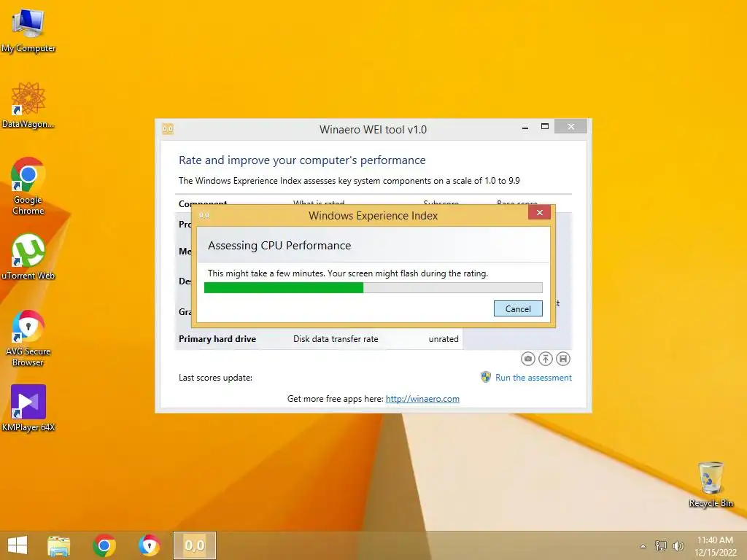Select Winaero WEI tool taskbar button
The width and height of the screenshot is (747, 560).
[x=194, y=545]
